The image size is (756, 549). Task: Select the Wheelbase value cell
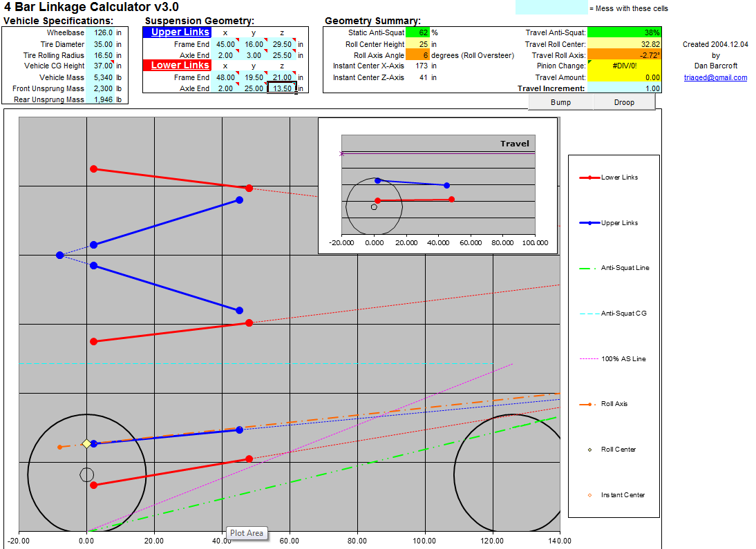(x=100, y=32)
